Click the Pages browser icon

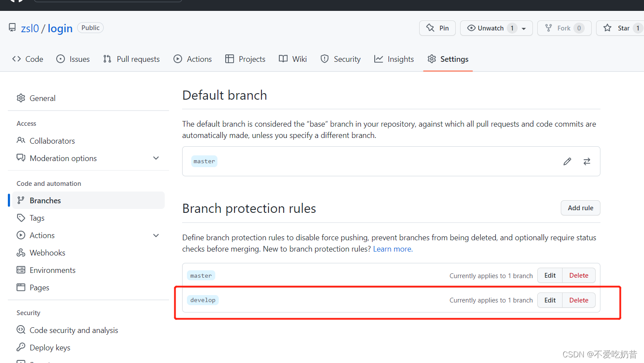21,287
